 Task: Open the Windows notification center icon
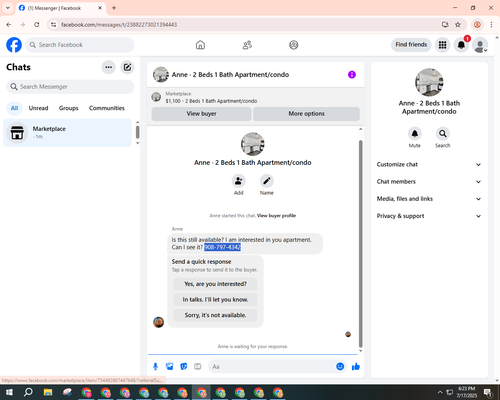(488, 392)
